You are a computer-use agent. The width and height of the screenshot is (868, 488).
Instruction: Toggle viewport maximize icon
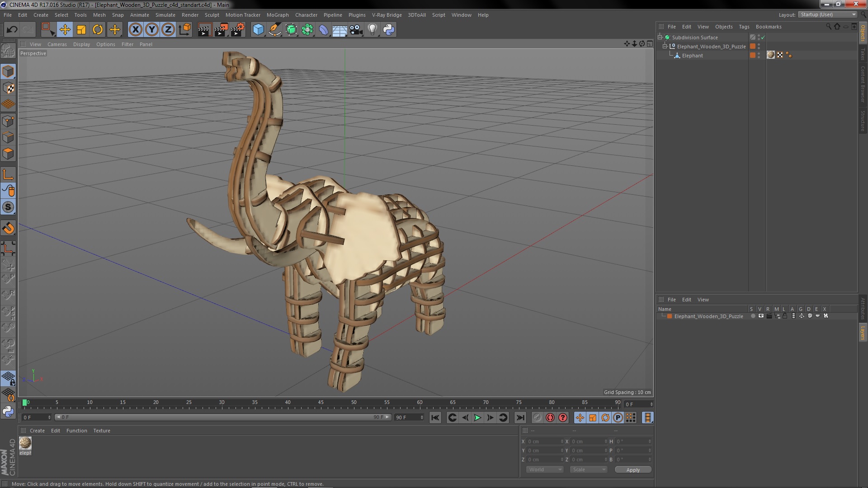click(x=650, y=44)
